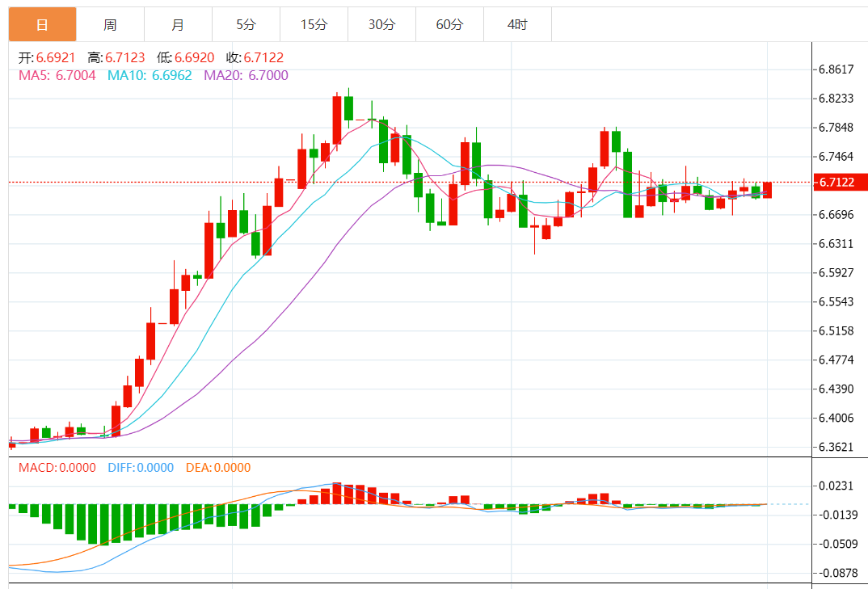
Task: Switch to the 4时 timeframe tab
Action: 517,24
